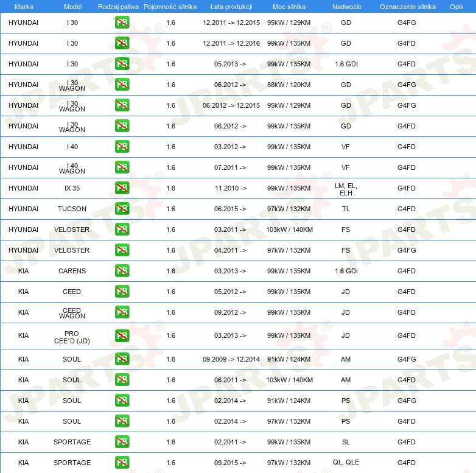Image resolution: width=476 pixels, height=473 pixels.
Task: Click the Marka column header
Action: [x=24, y=7]
